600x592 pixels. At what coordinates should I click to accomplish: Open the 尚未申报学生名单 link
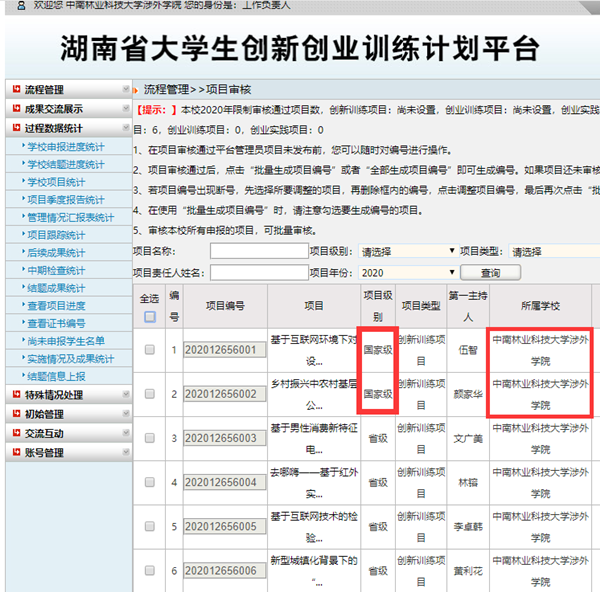click(66, 341)
